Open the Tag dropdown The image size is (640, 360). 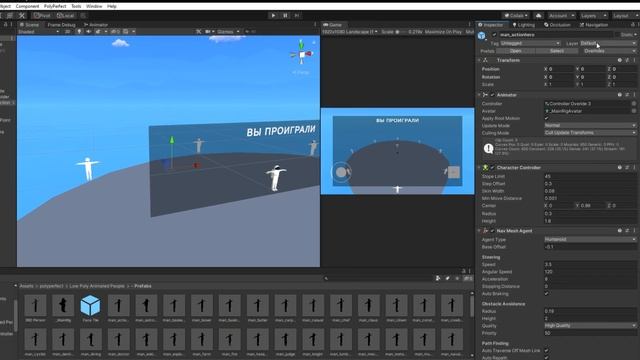tap(530, 43)
